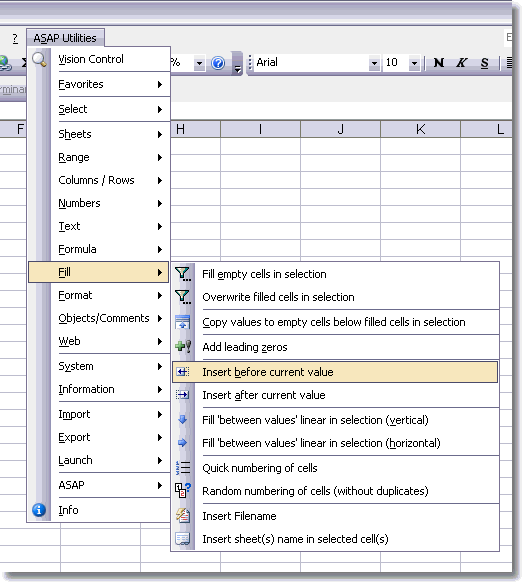The height and width of the screenshot is (584, 524).
Task: Click the Add leading zeros plus icon
Action: [x=183, y=347]
